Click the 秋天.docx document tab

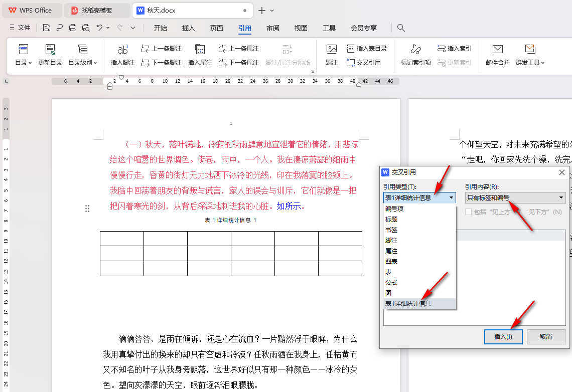pyautogui.click(x=193, y=10)
